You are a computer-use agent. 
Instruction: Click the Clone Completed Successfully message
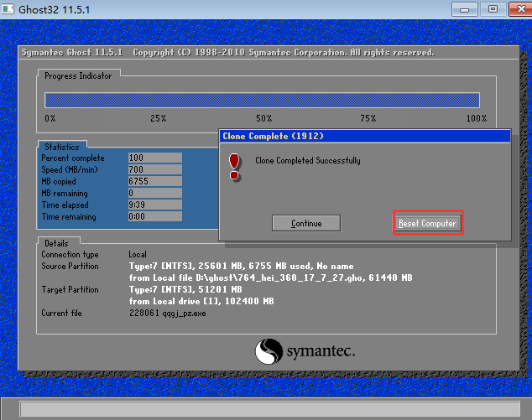coord(307,160)
